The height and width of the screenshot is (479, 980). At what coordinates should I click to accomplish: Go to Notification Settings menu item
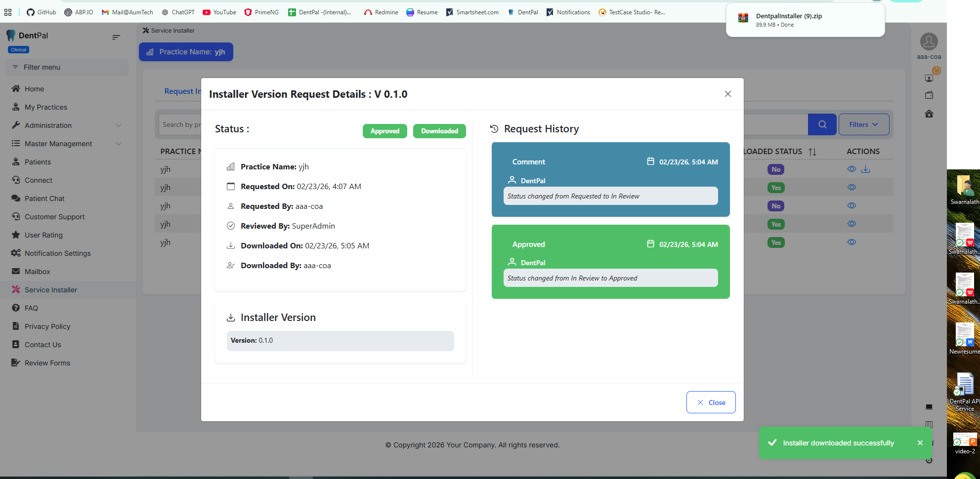[57, 253]
